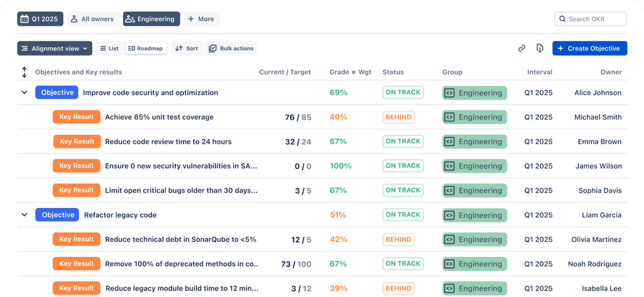Viewport: 644px width, 297px height.
Task: Collapse the Improve code security objective
Action: 24,93
